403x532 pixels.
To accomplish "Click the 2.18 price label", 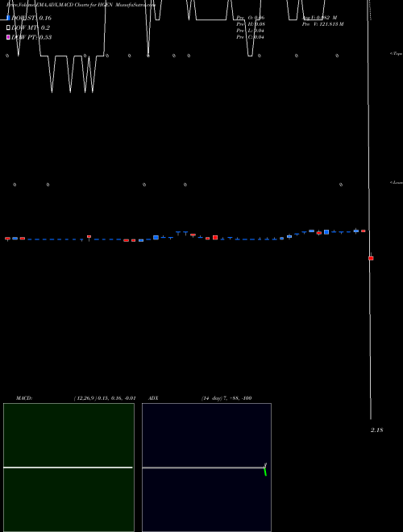I will [377, 430].
